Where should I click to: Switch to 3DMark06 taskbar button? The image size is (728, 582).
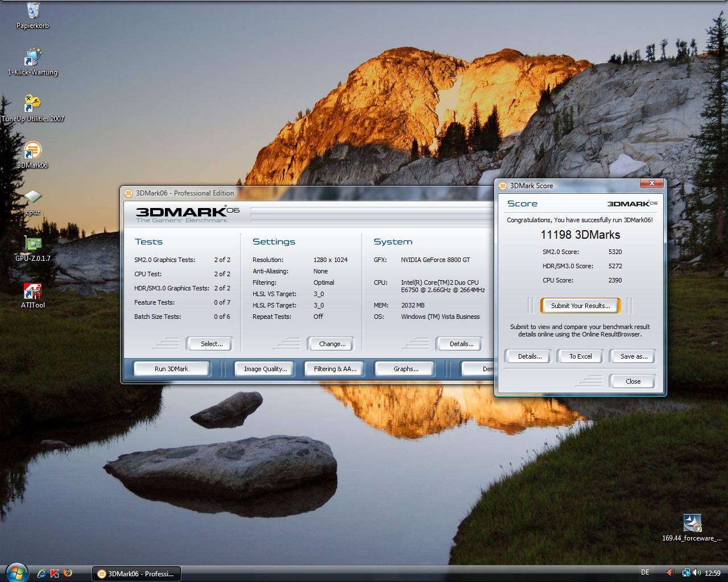pyautogui.click(x=136, y=573)
